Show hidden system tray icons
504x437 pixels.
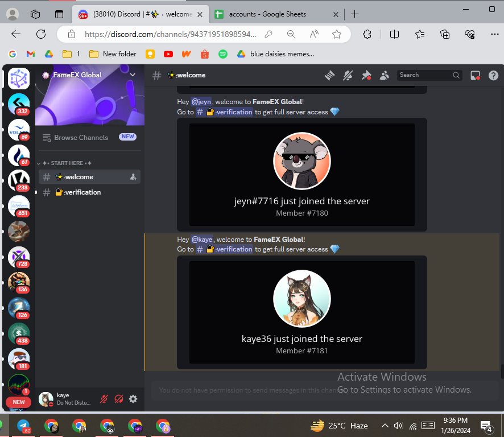tap(385, 426)
